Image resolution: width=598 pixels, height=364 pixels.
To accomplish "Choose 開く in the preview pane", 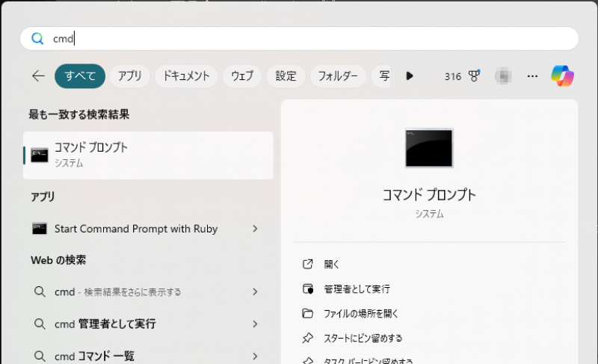I will pos(331,264).
